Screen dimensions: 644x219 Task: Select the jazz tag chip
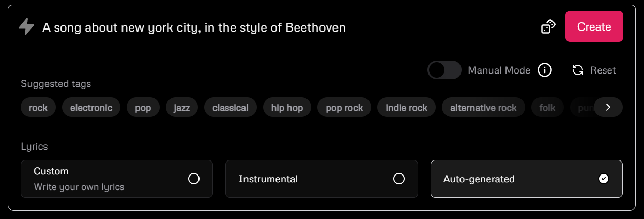(x=182, y=108)
